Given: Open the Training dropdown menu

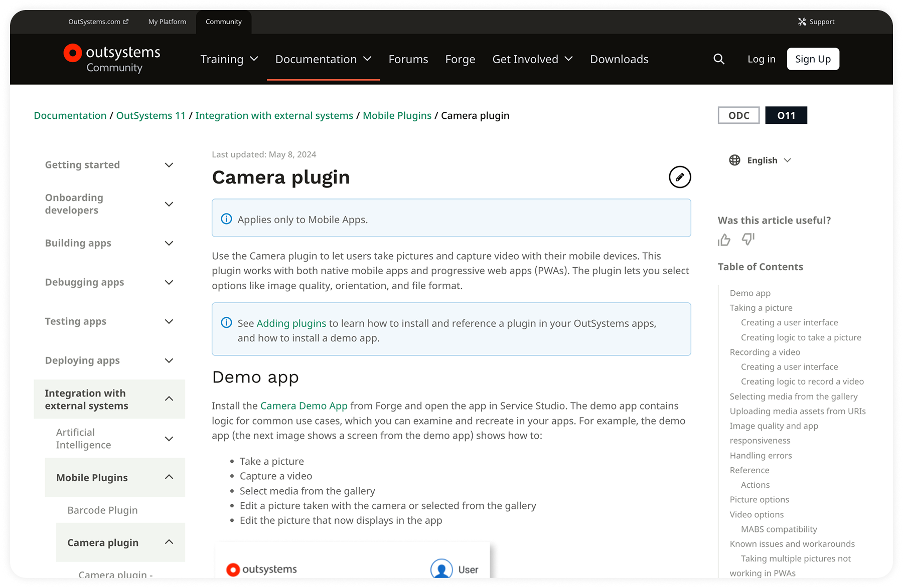Looking at the screenshot, I should click(229, 59).
